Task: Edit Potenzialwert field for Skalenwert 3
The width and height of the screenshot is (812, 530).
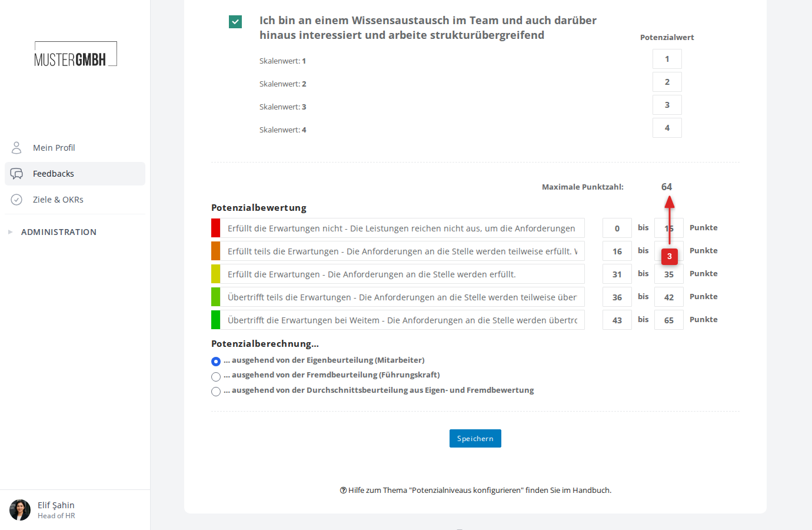Action: [667, 105]
